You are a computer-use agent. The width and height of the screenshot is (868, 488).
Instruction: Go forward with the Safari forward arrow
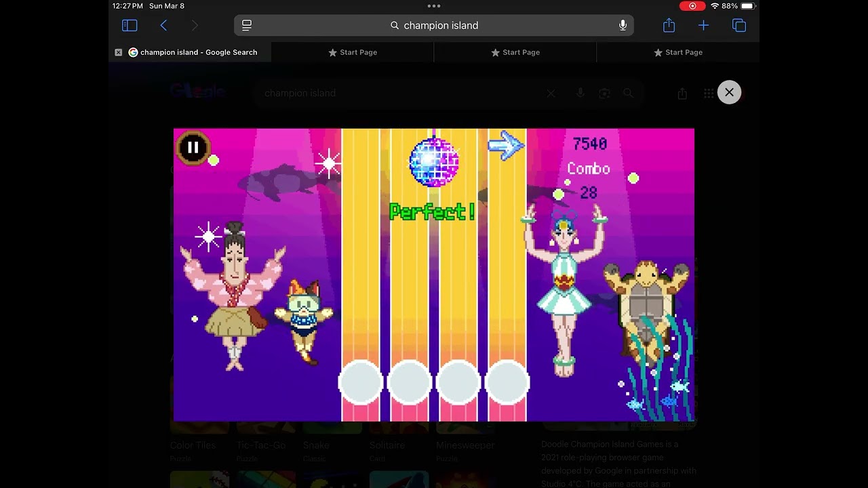[x=195, y=25]
